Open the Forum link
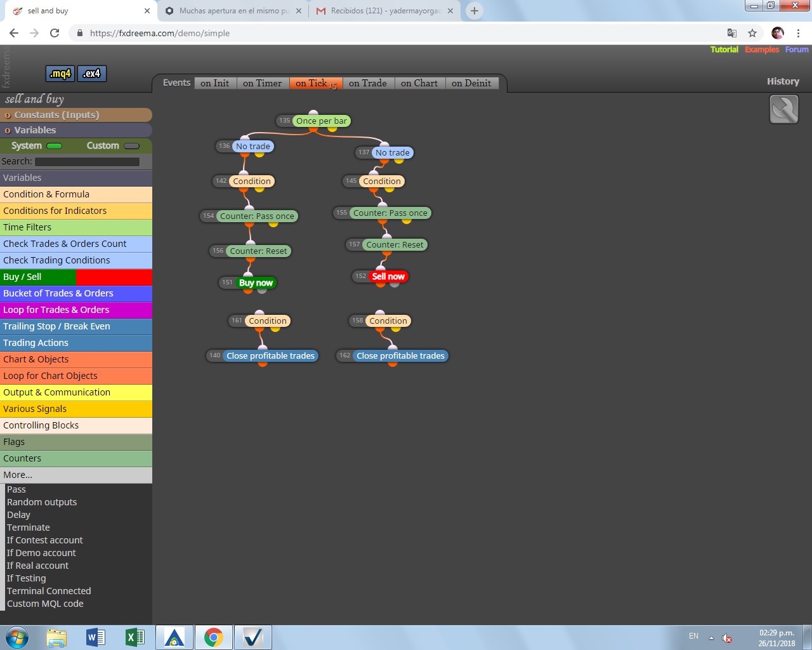 797,50
